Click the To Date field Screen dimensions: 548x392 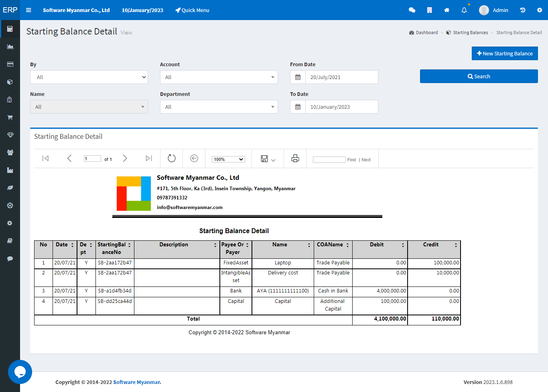tap(342, 107)
